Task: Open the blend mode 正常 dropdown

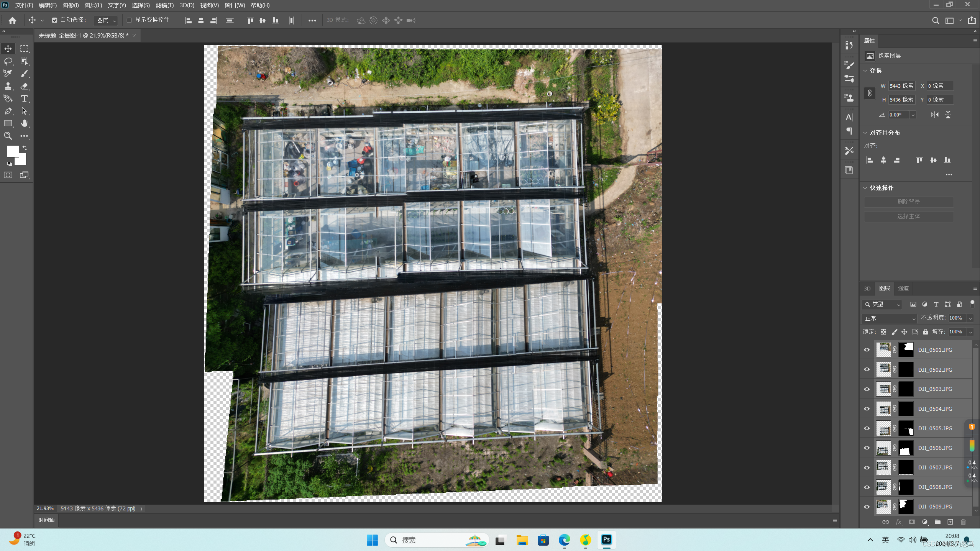Action: pos(889,318)
